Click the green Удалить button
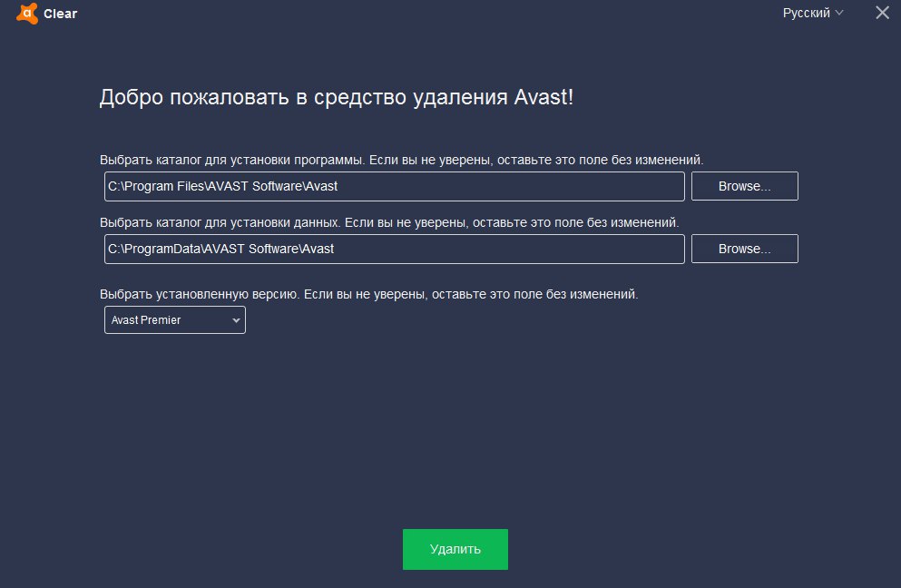The image size is (901, 588). tap(455, 550)
